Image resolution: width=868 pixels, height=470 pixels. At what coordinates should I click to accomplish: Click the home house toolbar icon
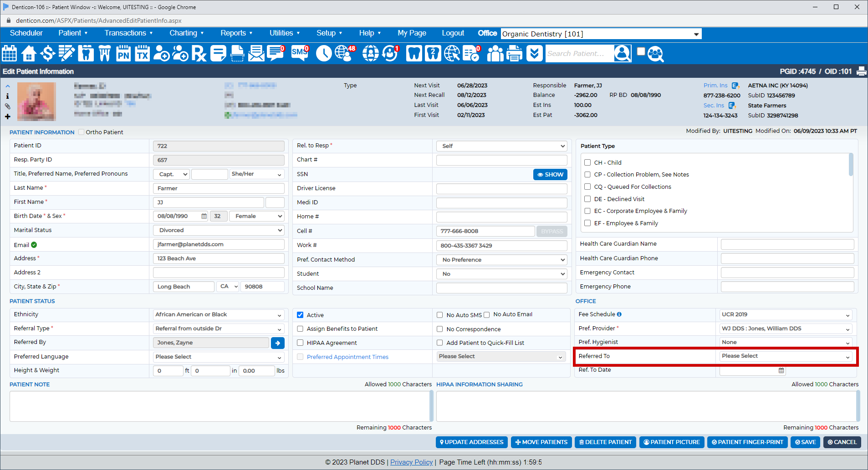29,53
